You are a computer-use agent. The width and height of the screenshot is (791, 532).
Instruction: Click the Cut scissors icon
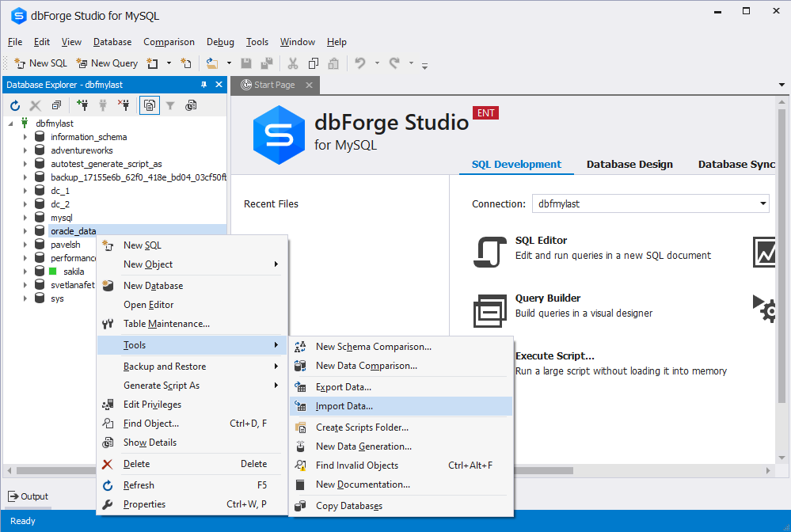pos(293,63)
